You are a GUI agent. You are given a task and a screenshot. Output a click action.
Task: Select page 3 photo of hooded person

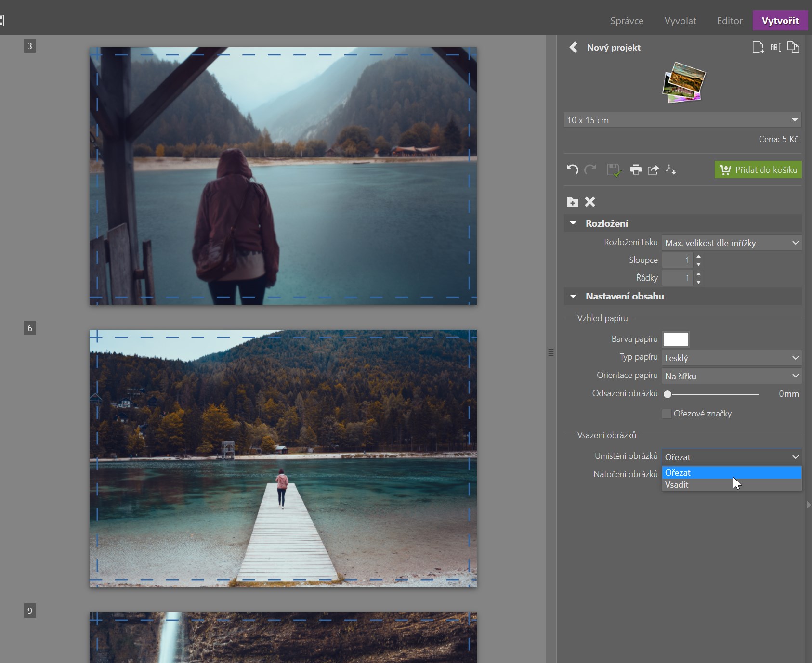pos(283,176)
